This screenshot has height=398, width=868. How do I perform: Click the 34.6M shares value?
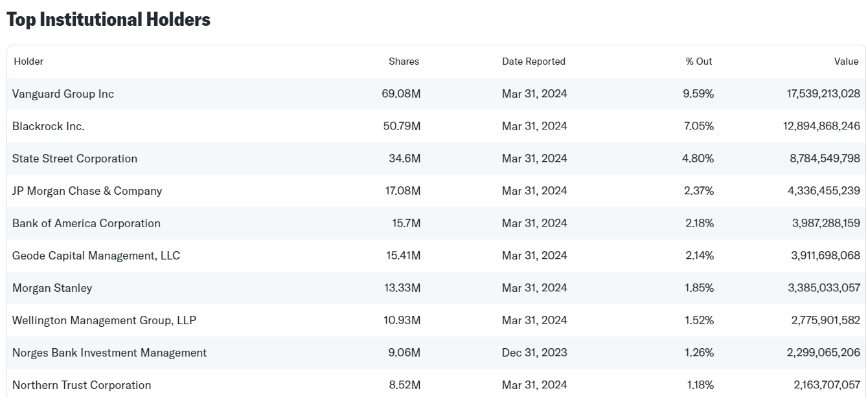coord(405,159)
